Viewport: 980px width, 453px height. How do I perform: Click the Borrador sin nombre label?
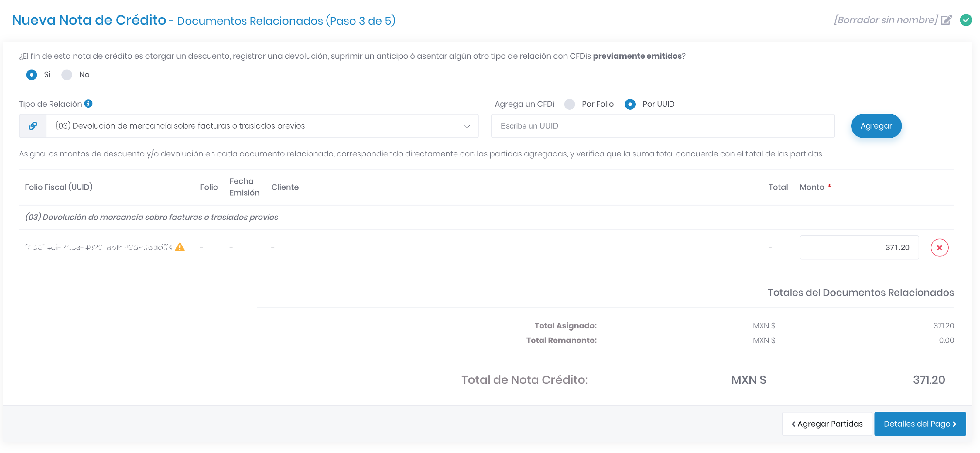click(x=886, y=20)
